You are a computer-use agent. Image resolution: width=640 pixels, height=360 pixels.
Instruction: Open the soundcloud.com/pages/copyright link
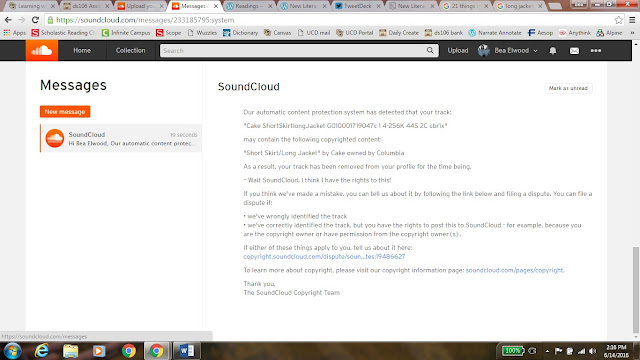(514, 270)
